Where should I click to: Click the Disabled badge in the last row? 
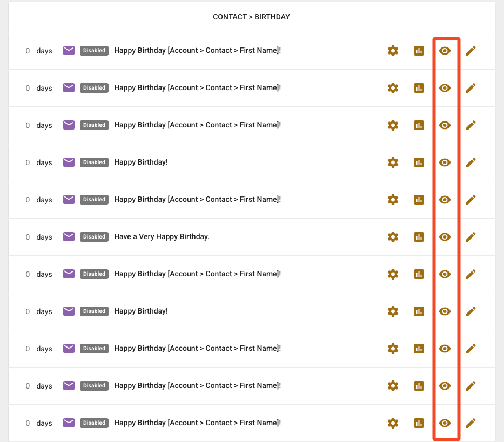pyautogui.click(x=94, y=423)
